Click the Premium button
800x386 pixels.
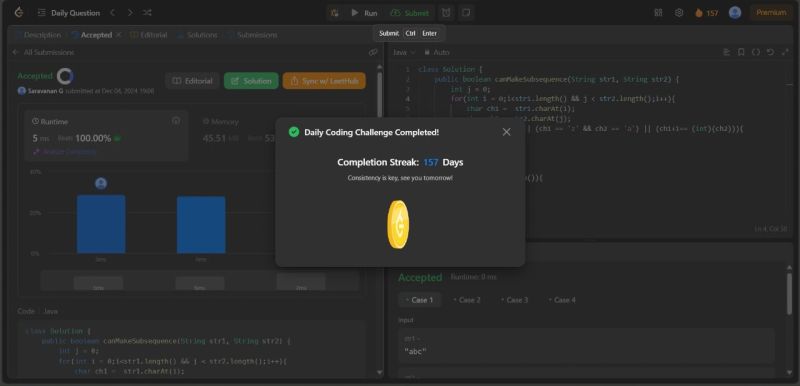pos(770,13)
